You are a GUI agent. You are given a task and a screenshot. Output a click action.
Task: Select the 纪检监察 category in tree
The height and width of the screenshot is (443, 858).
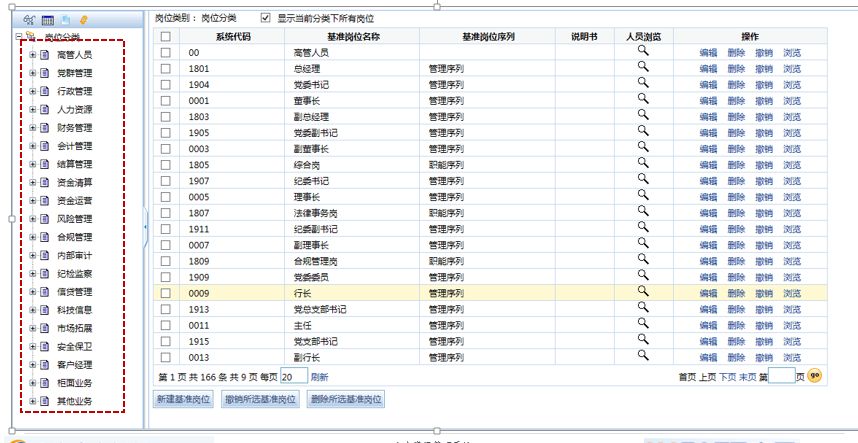pyautogui.click(x=74, y=273)
